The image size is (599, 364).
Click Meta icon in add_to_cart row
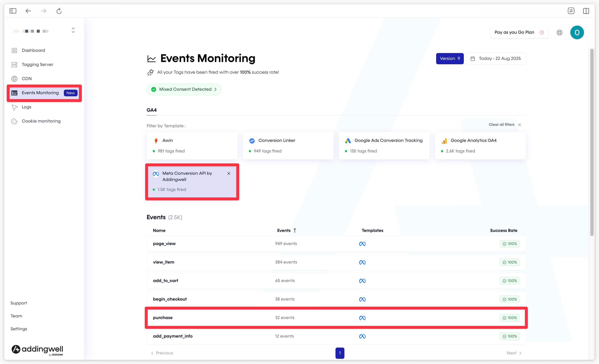pyautogui.click(x=362, y=281)
